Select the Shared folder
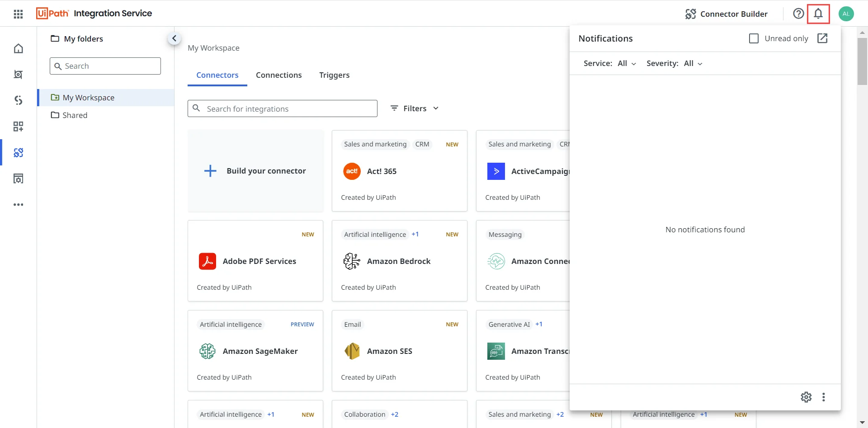This screenshot has height=428, width=868. [x=75, y=115]
